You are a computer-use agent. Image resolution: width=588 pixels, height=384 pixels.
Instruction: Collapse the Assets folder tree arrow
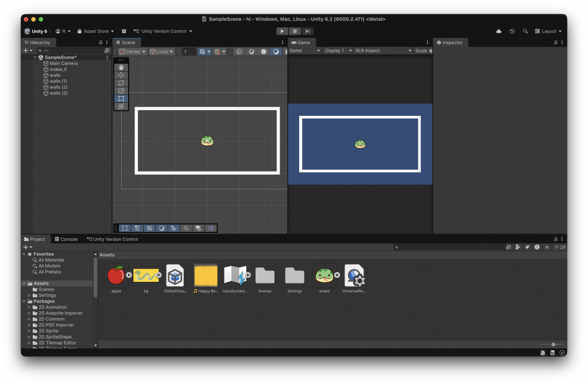24,284
